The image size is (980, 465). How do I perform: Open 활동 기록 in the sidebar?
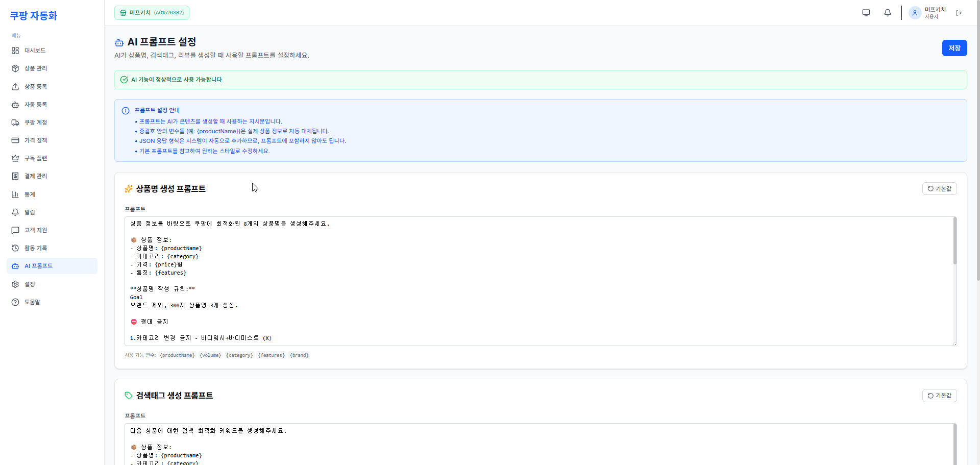tap(52, 248)
